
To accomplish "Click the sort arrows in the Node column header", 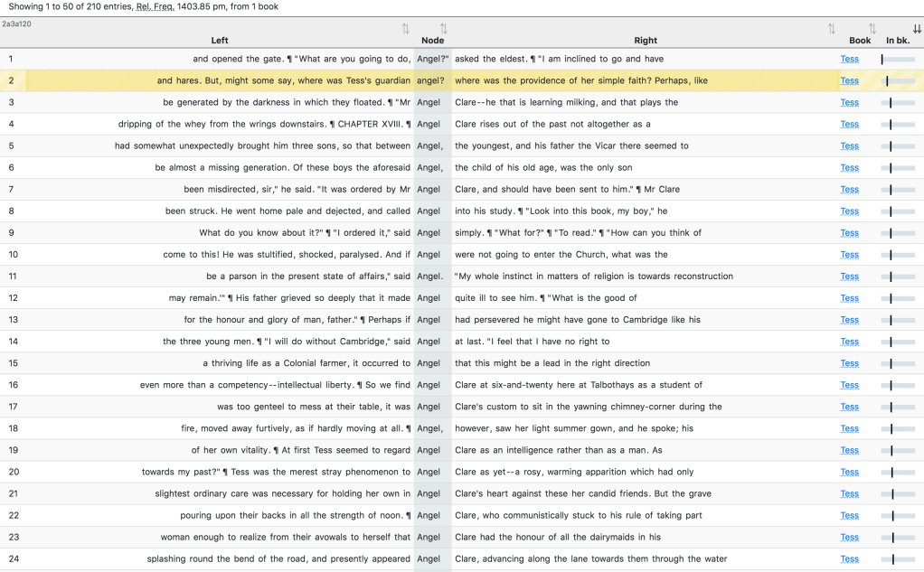I will [443, 30].
